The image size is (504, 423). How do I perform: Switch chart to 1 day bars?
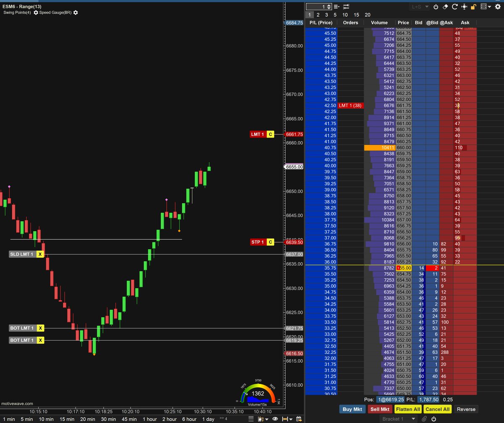pyautogui.click(x=208, y=419)
